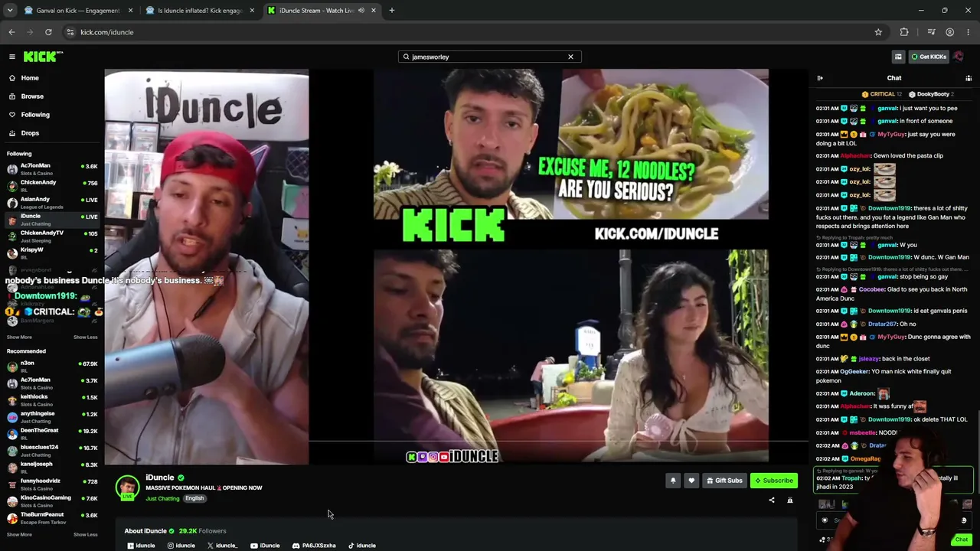Click iDuncle streamer avatar below video
The image size is (980, 551).
pos(127,487)
